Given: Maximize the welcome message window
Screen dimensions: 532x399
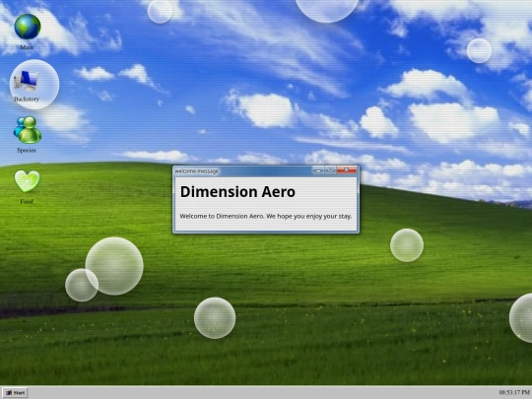Looking at the screenshot, I should (330, 170).
